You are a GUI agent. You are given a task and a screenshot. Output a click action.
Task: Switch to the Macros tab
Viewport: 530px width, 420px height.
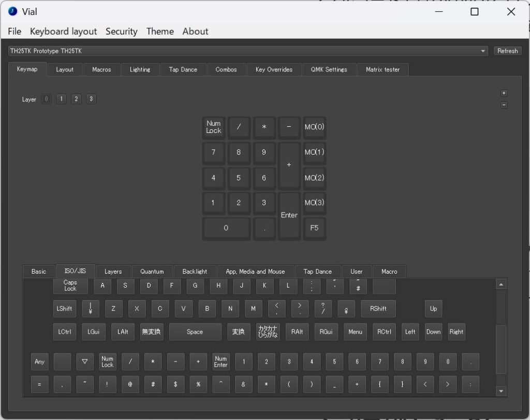click(101, 70)
